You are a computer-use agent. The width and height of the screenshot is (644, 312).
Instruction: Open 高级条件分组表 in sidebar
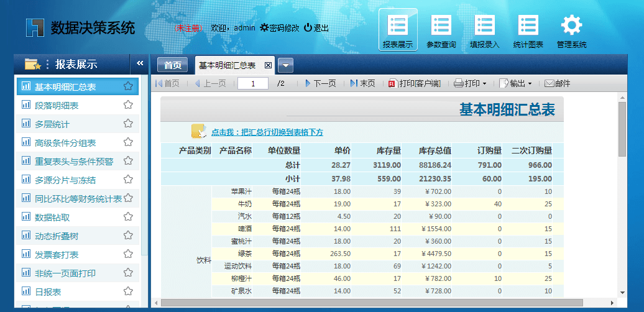[65, 143]
